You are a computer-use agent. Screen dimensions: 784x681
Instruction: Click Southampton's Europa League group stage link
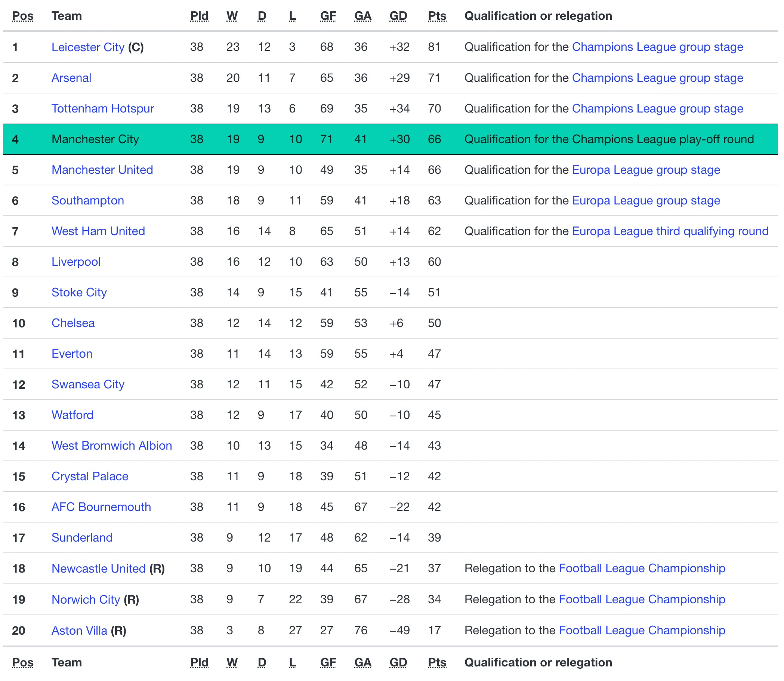pyautogui.click(x=646, y=201)
